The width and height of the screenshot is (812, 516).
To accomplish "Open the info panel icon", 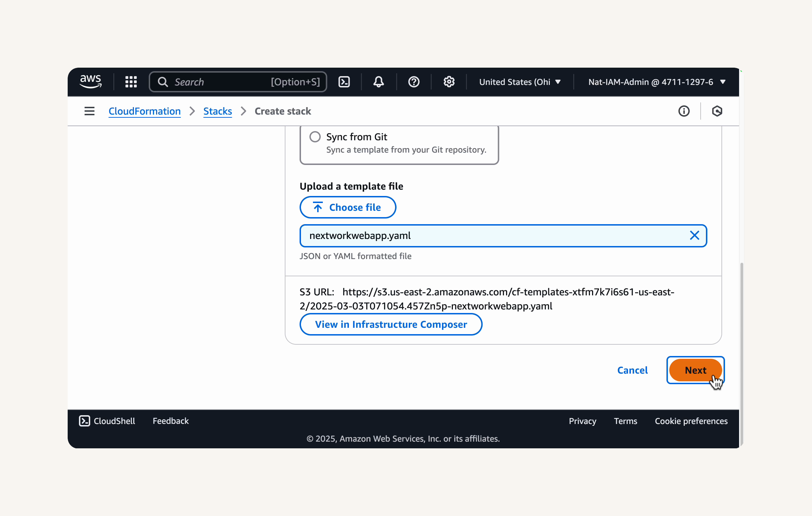I will [684, 111].
